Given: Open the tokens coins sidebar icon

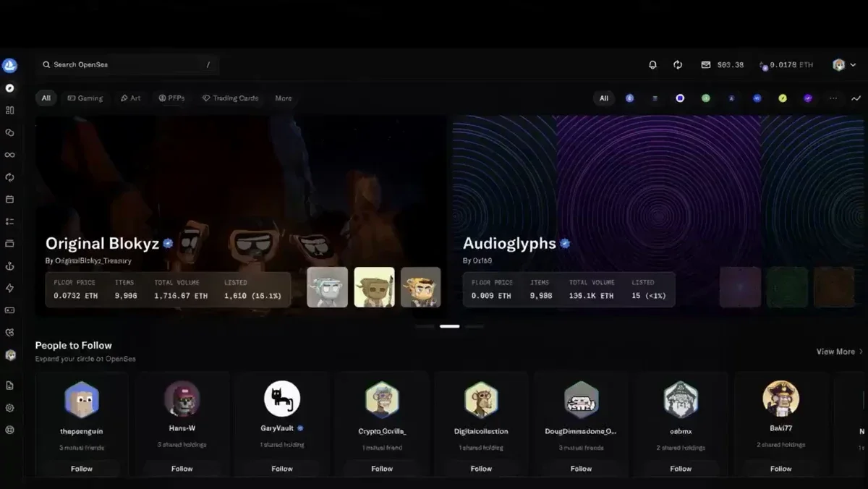Looking at the screenshot, I should point(9,132).
